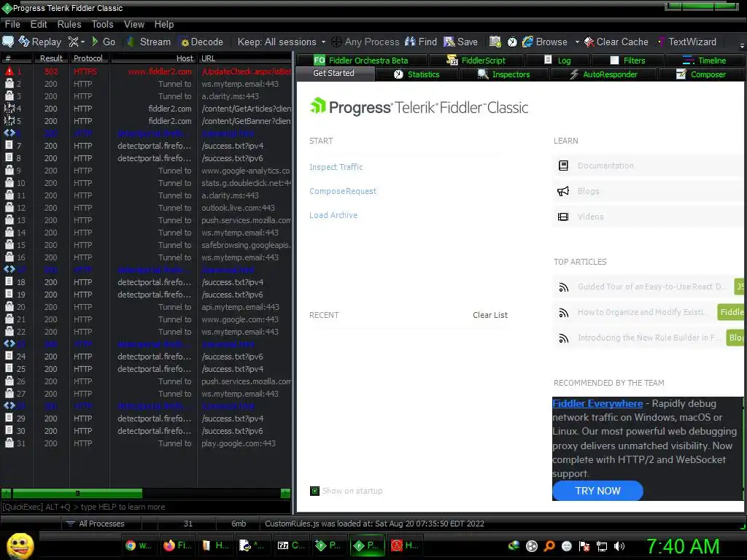Switch to the Statistics tab
Screen dimensions: 747x560
[x=417, y=74]
